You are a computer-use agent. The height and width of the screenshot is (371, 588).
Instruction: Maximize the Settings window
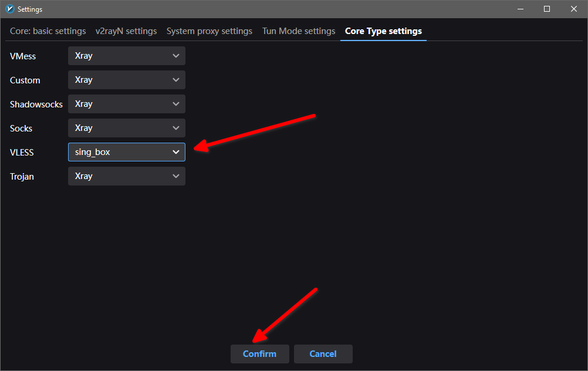coord(547,9)
